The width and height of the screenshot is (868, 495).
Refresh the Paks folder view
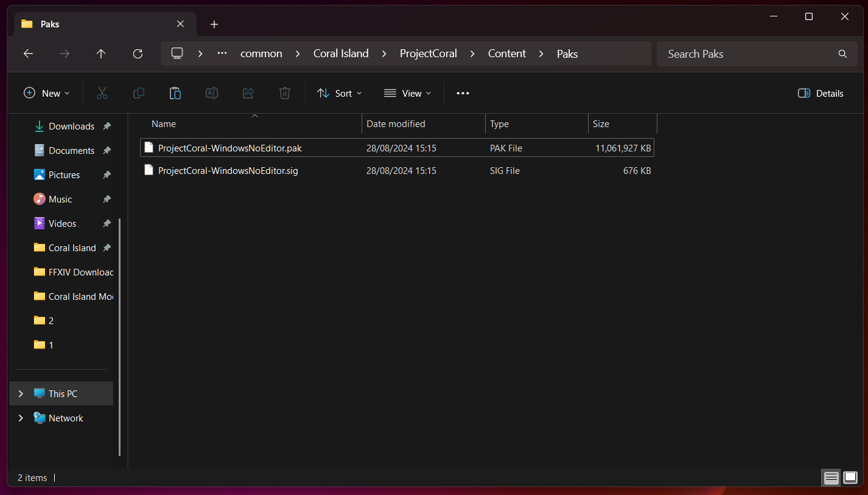click(x=138, y=54)
